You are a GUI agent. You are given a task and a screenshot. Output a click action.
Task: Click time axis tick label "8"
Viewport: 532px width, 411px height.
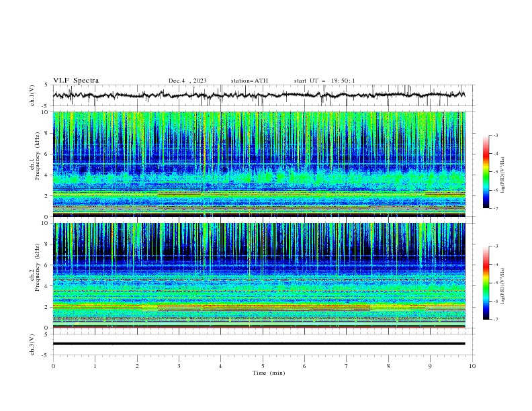(x=388, y=366)
